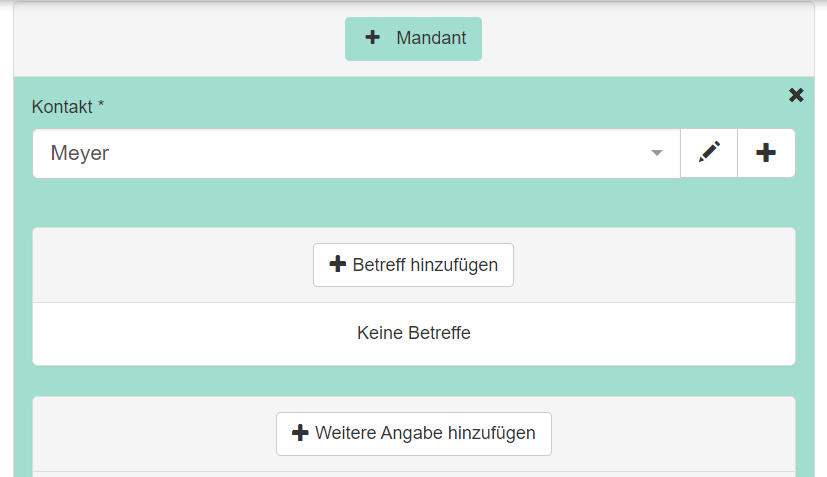Screen dimensions: 827x477
Task: Close the Kontakt panel with the X
Action: pos(796,95)
